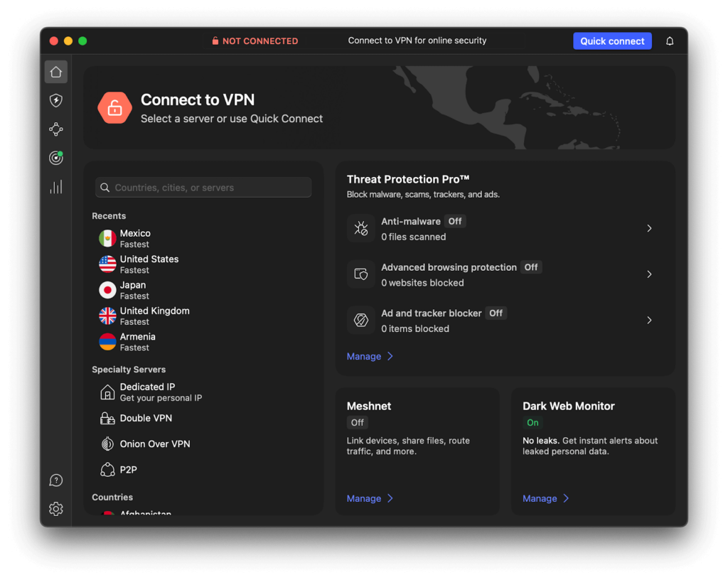Image resolution: width=728 pixels, height=580 pixels.
Task: Toggle the Meshnet Off badge
Action: (x=358, y=423)
